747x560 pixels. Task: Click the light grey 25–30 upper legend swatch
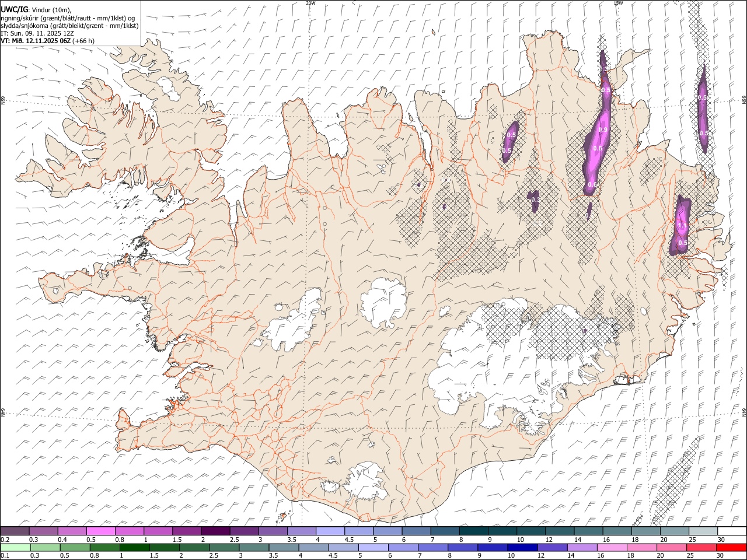pos(703,531)
